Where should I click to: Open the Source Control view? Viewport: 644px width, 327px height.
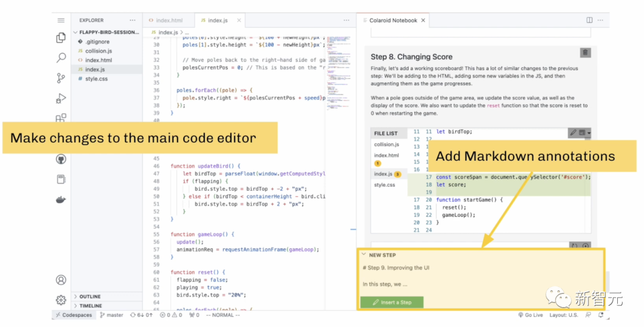coord(61,78)
